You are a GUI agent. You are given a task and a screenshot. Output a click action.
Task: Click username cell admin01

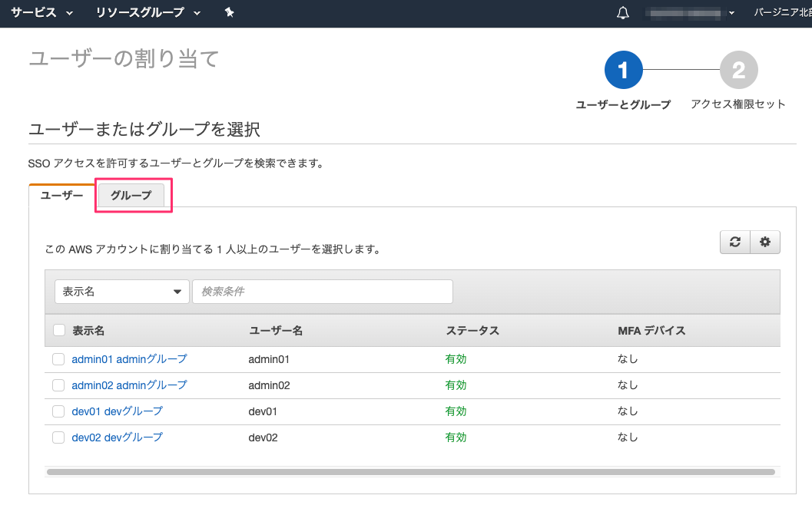pyautogui.click(x=269, y=359)
